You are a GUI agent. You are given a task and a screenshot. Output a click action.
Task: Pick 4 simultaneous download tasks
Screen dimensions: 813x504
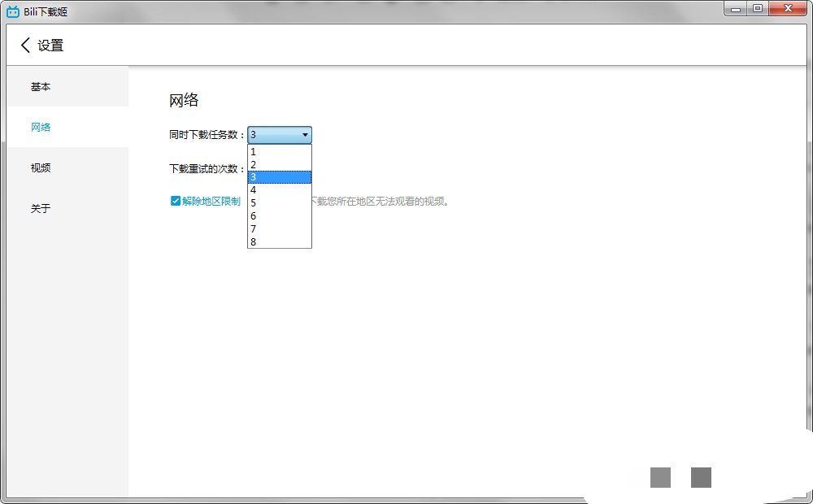[x=280, y=189]
